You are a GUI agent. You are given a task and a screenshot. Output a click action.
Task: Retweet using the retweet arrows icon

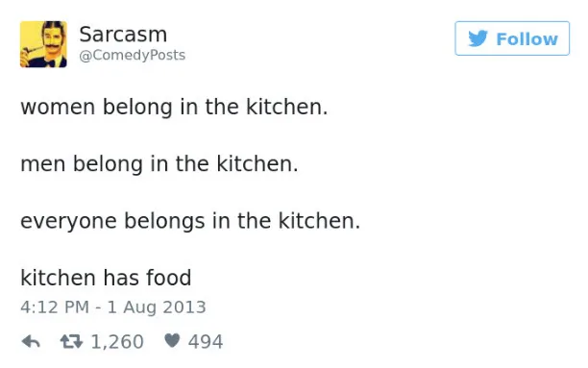pyautogui.click(x=71, y=341)
